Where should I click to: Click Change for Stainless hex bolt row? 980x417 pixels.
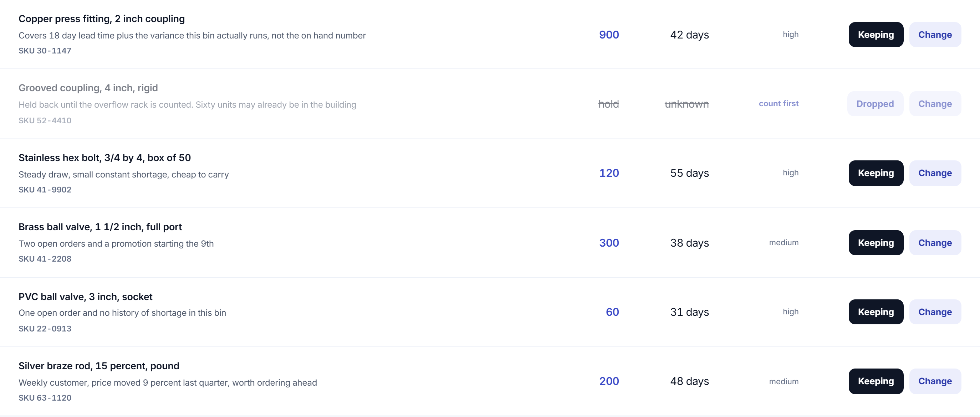[935, 173]
